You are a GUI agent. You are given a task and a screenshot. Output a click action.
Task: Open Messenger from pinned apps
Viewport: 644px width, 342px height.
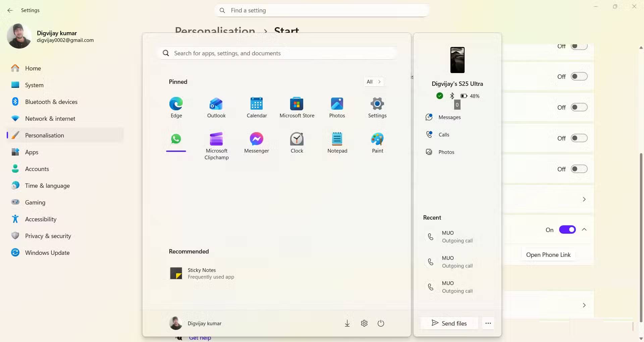257,142
